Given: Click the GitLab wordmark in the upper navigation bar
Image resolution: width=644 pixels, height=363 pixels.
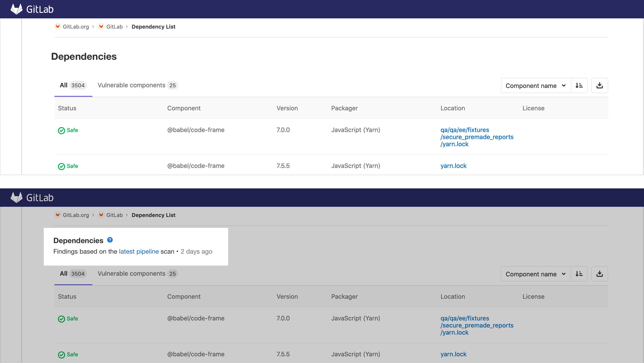Looking at the screenshot, I should tap(40, 9).
